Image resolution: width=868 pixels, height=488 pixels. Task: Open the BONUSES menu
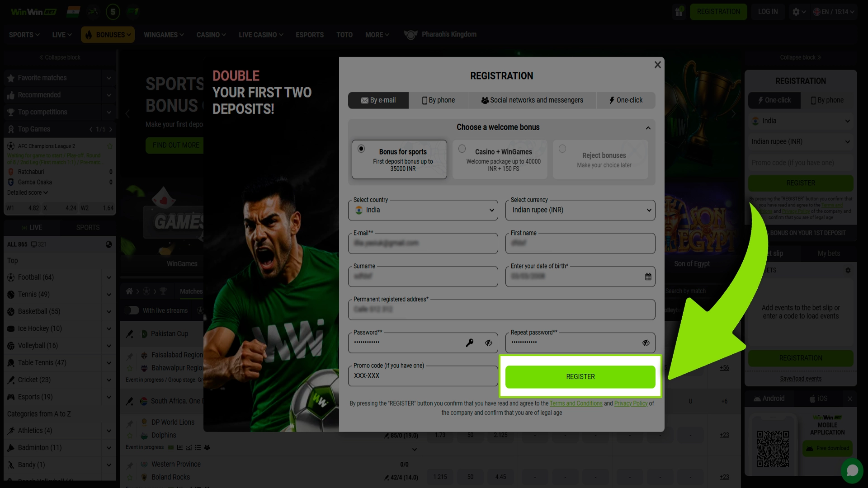(108, 35)
